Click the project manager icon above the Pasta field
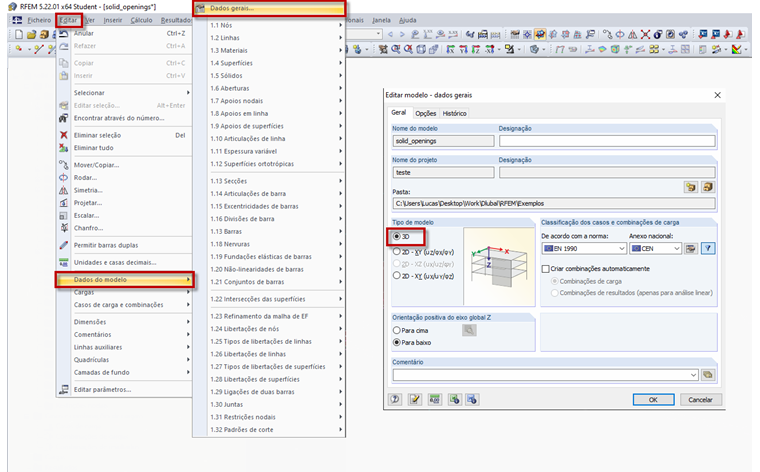This screenshot has height=472, width=760. [708, 187]
